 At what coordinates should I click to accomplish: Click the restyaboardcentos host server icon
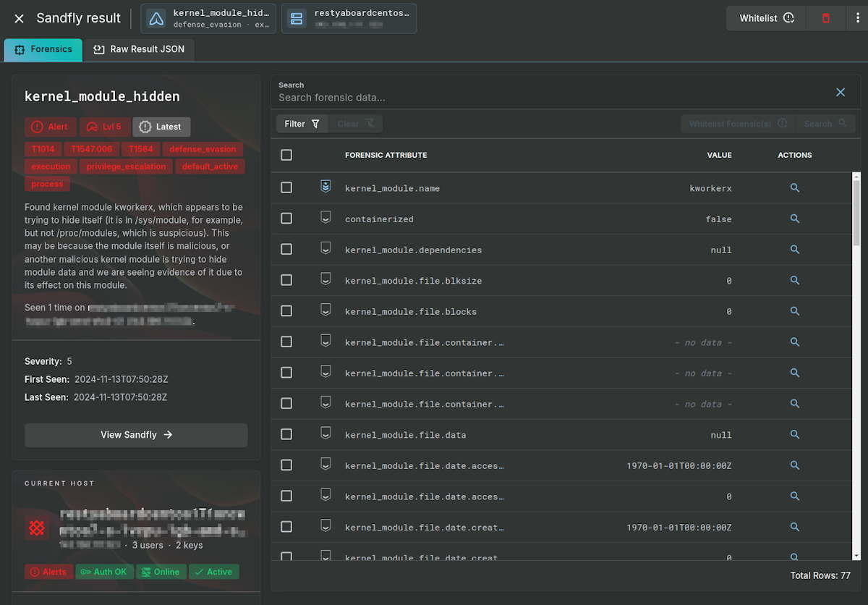tap(297, 17)
